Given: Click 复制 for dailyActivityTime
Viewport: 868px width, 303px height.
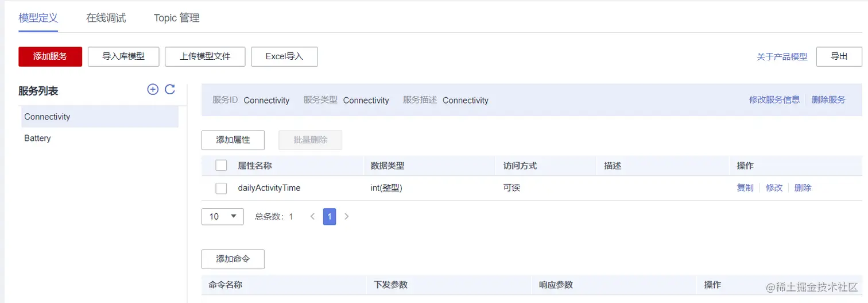Looking at the screenshot, I should click(745, 187).
